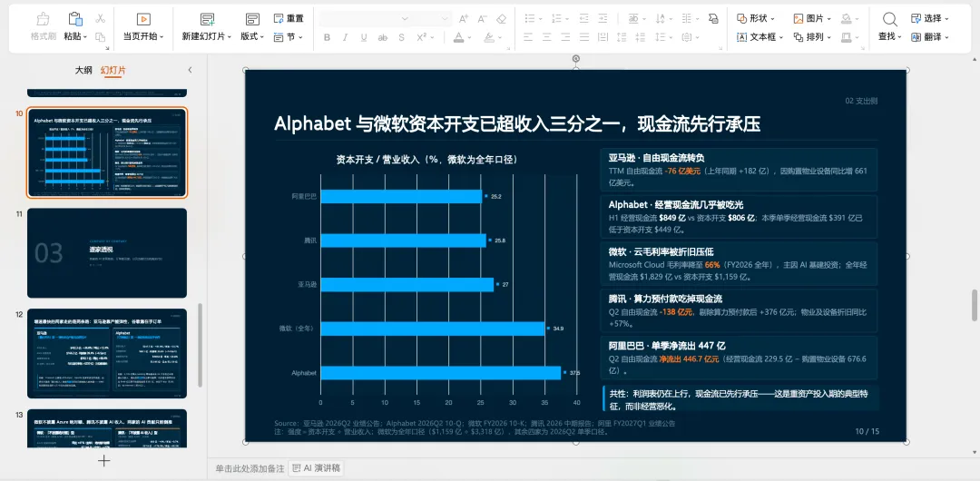Screen dimensions: 980x481
Task: Toggle Underline formatting
Action: tap(364, 37)
